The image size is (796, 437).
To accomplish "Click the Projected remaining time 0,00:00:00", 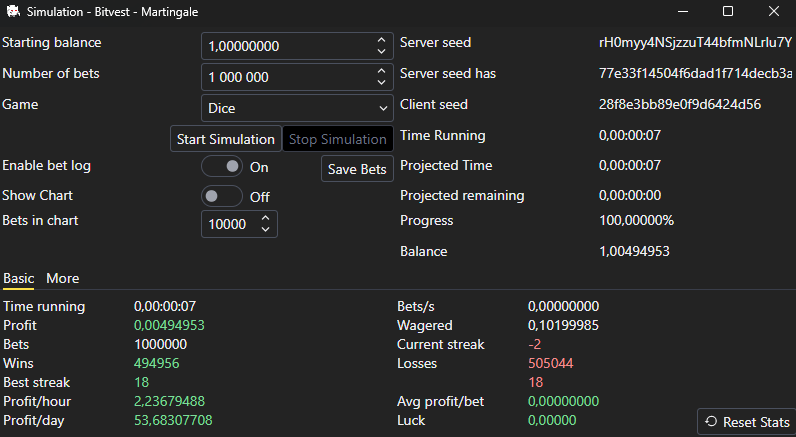I will tap(630, 195).
